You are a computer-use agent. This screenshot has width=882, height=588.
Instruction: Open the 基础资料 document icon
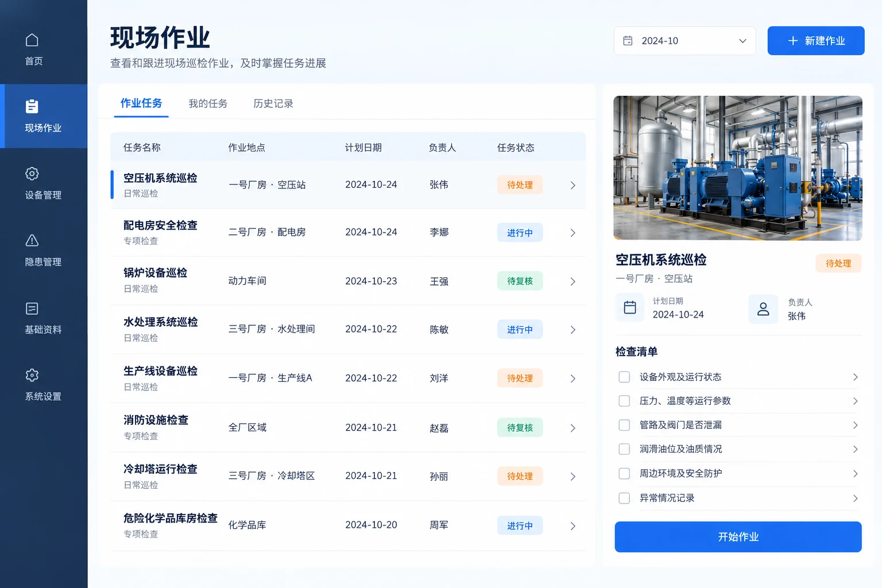tap(32, 308)
